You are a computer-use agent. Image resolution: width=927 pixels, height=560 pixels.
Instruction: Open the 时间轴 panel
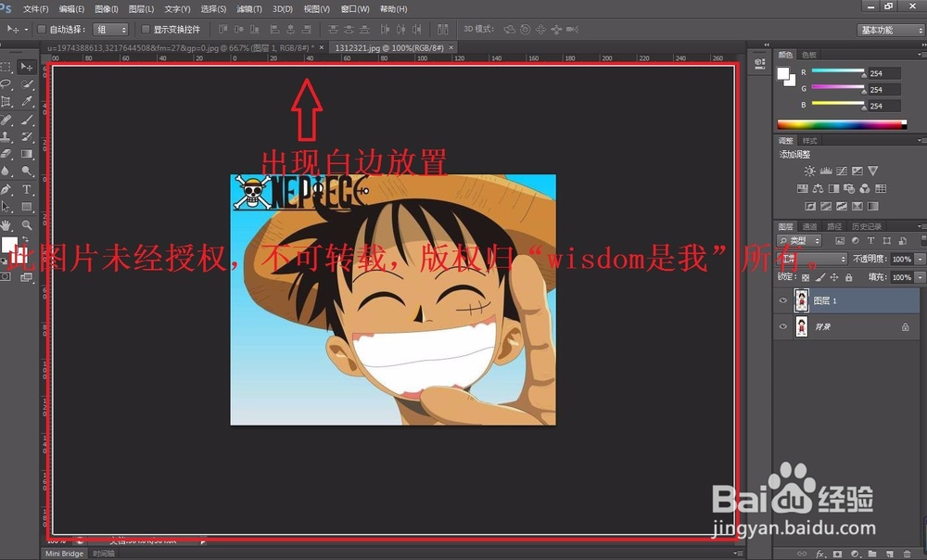[x=102, y=553]
